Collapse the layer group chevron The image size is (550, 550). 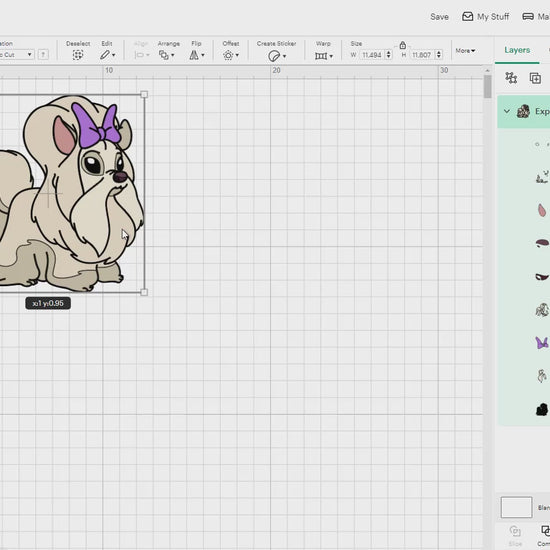(507, 111)
